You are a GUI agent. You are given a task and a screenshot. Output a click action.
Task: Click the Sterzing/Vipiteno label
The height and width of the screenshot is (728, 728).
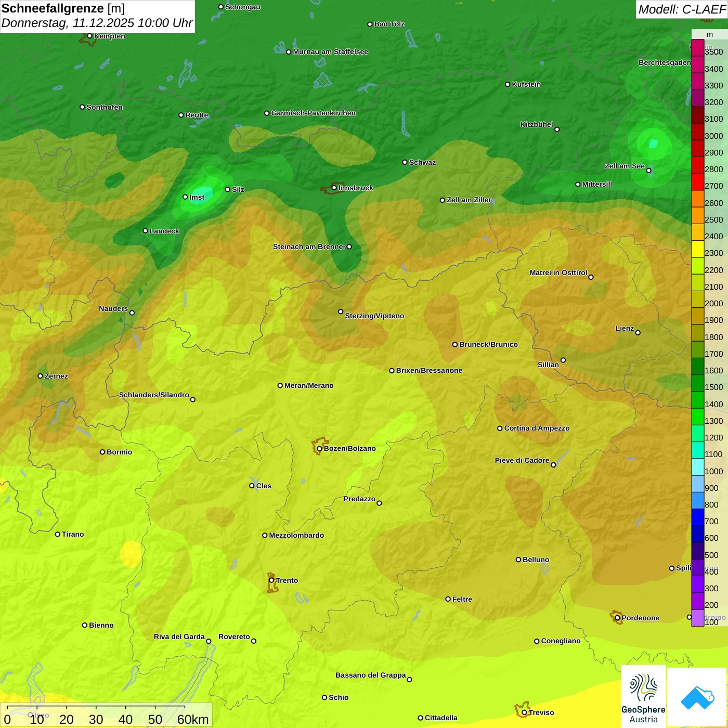374,316
